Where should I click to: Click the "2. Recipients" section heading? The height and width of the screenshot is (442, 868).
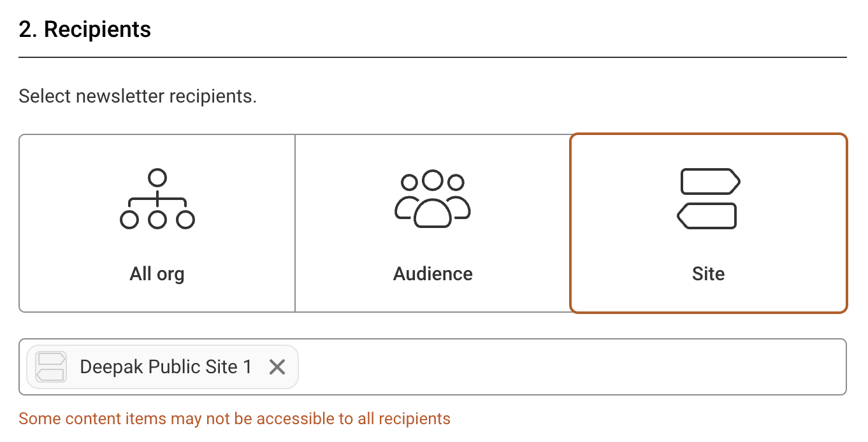pos(85,29)
